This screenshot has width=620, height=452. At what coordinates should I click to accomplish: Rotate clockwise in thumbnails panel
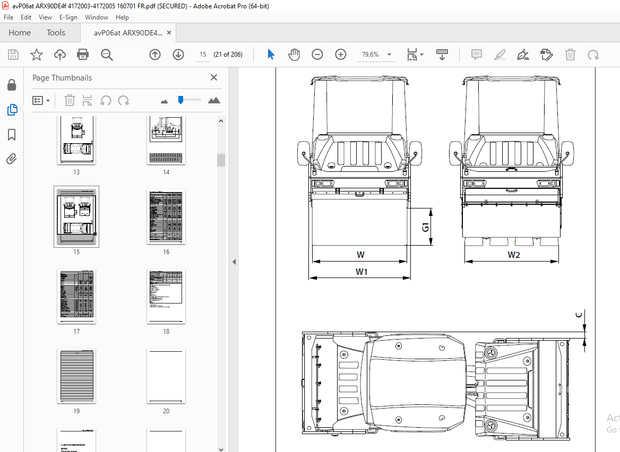tap(124, 100)
